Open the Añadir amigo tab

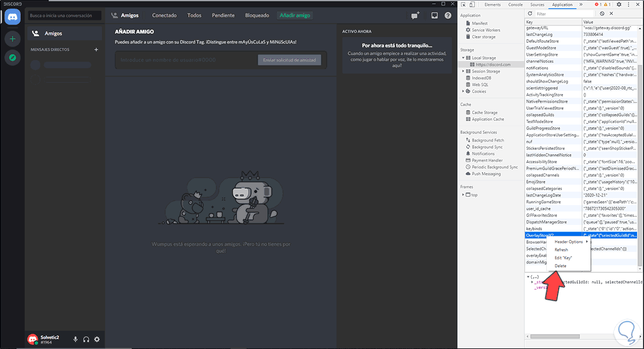click(294, 16)
